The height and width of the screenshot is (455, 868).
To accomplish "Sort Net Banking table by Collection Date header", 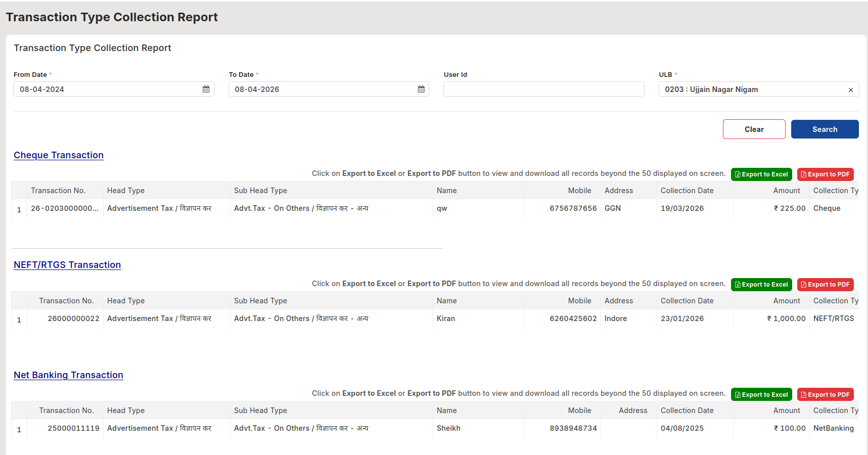I will (695, 411).
